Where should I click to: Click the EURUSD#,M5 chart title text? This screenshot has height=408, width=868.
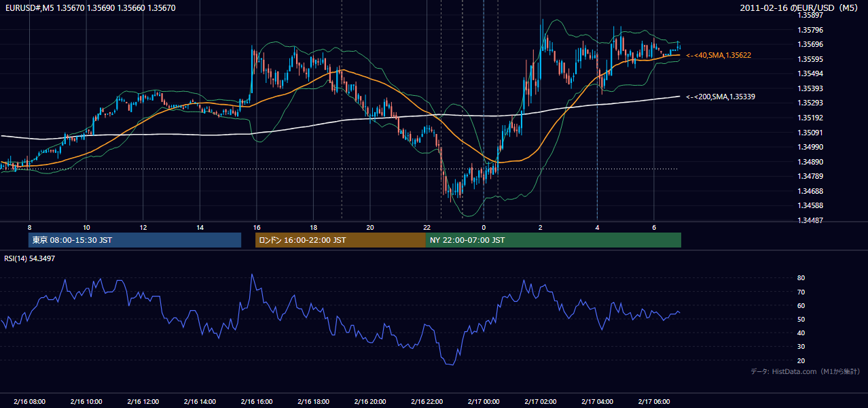90,8
